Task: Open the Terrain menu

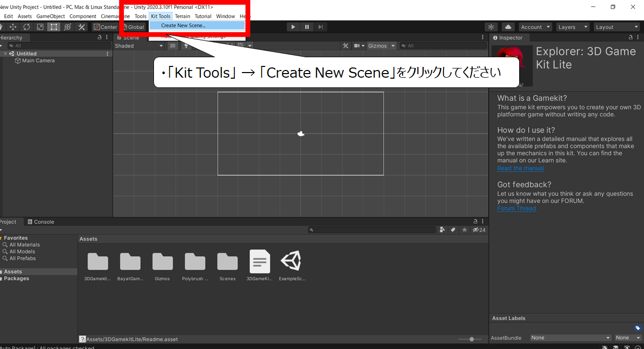Action: click(182, 16)
